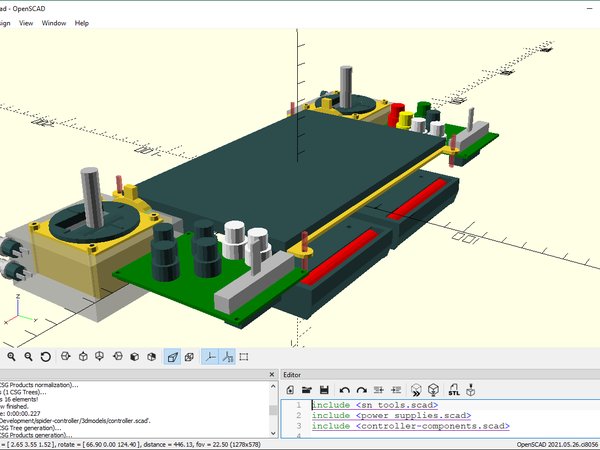Image resolution: width=600 pixels, height=450 pixels.
Task: Redo the last edit
Action: click(361, 389)
